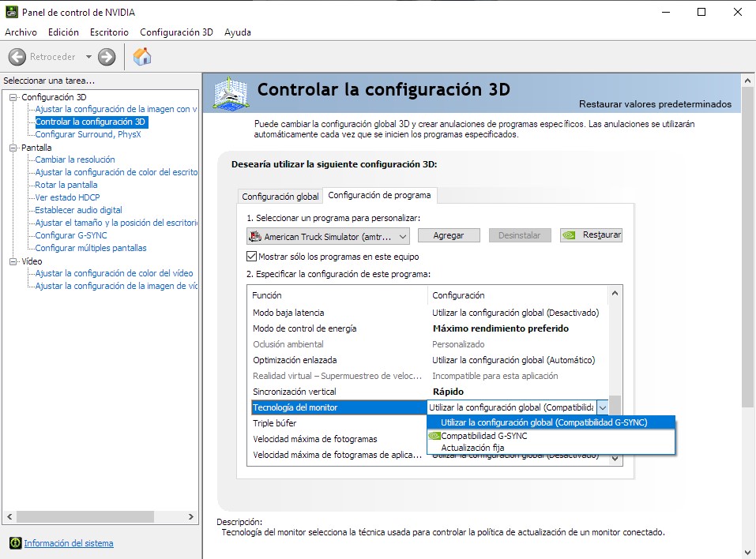Collapse the Configuración 3D tree node

click(13, 97)
